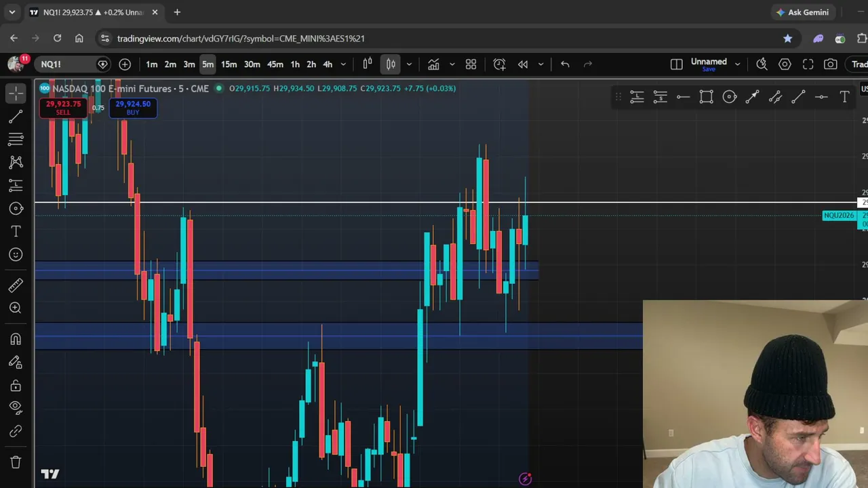Screen dimensions: 868x488
Task: Open the emoji icons tool
Action: 16,254
